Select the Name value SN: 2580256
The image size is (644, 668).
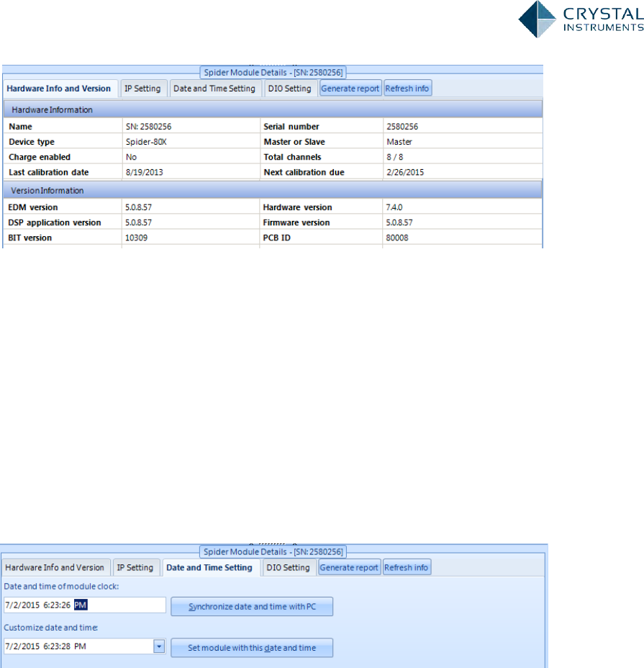149,127
